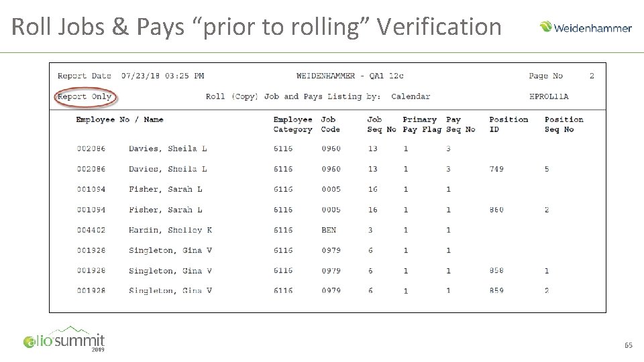Click Position ID value 858

tap(496, 271)
